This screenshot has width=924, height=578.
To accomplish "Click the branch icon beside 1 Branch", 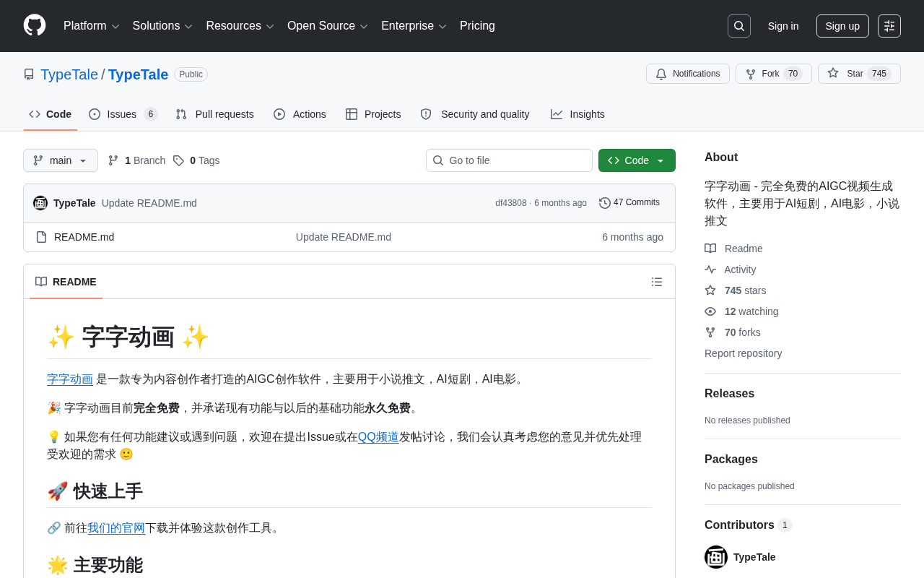I will pyautogui.click(x=113, y=160).
